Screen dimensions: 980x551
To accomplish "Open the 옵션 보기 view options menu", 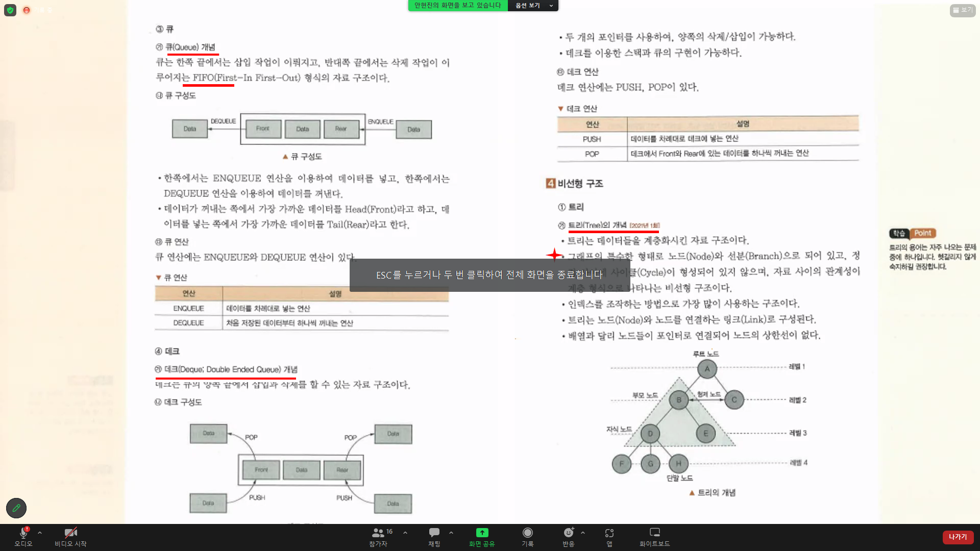I will click(532, 6).
